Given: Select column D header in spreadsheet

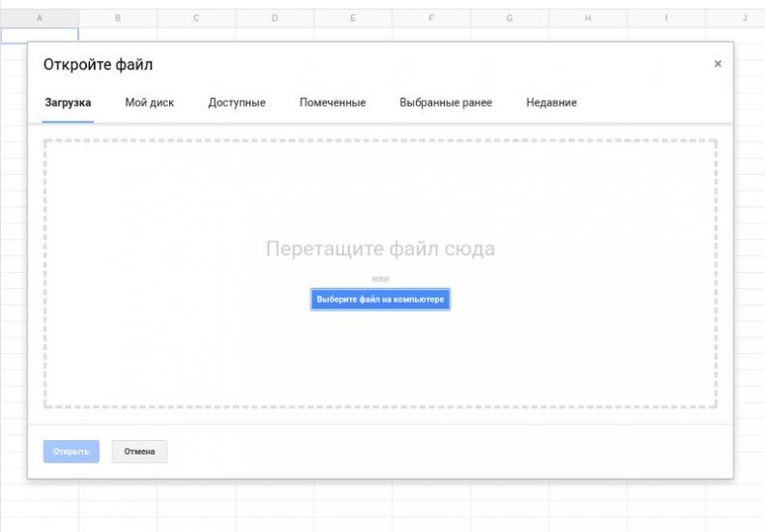Looking at the screenshot, I should click(x=275, y=18).
